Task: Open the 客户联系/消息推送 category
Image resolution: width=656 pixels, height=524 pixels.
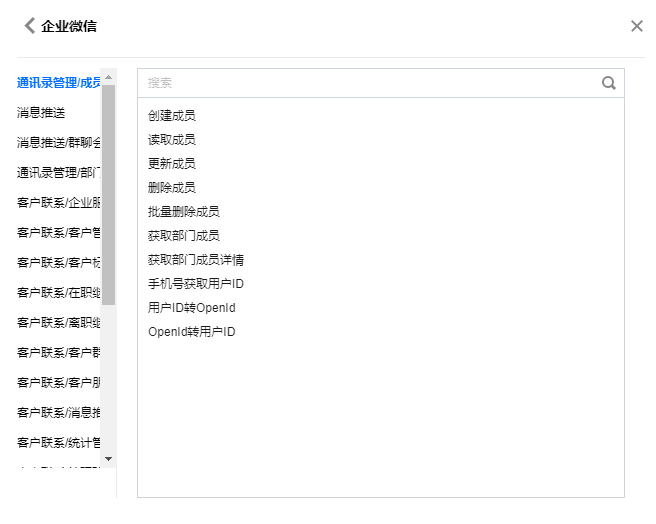Action: tap(59, 413)
